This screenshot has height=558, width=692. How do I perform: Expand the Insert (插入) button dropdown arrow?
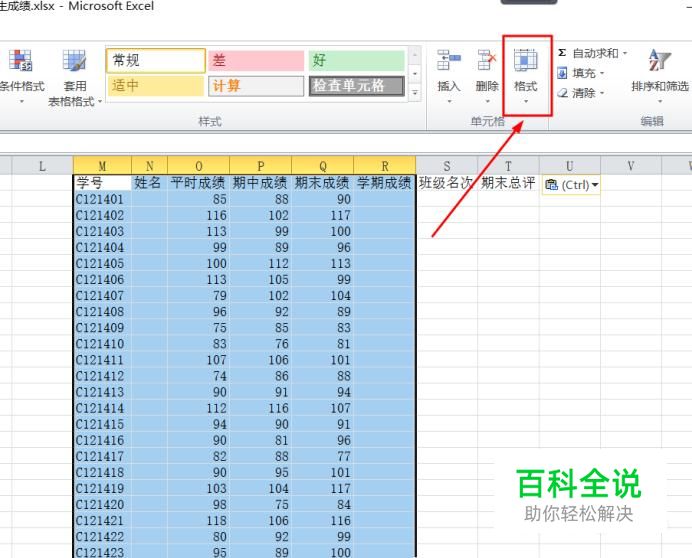click(449, 102)
